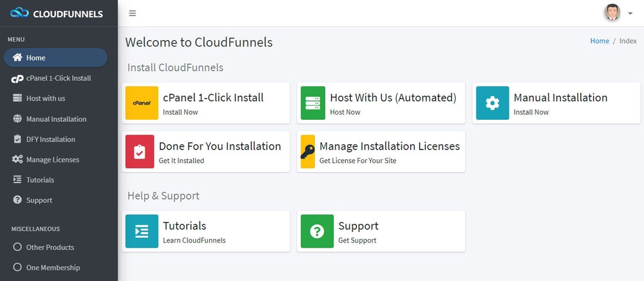
Task: Click Manual Installation card title
Action: click(x=560, y=97)
